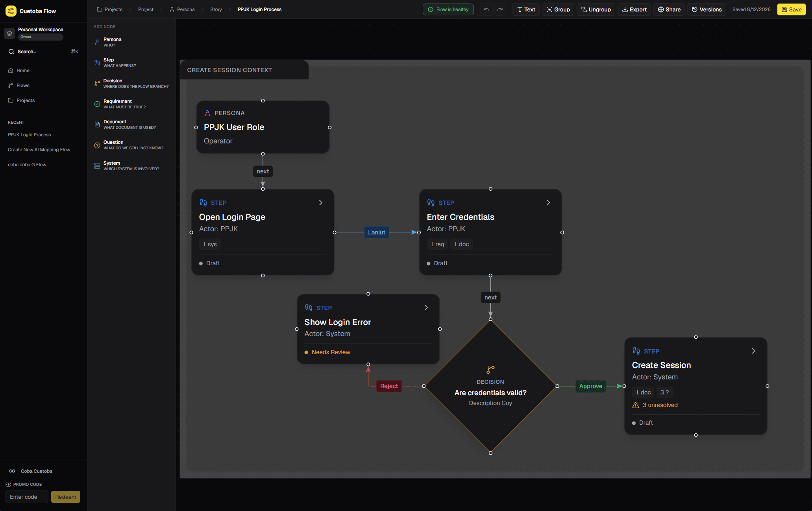Add a Step node from the palette
Image resolution: width=812 pixels, height=511 pixels.
[131, 63]
